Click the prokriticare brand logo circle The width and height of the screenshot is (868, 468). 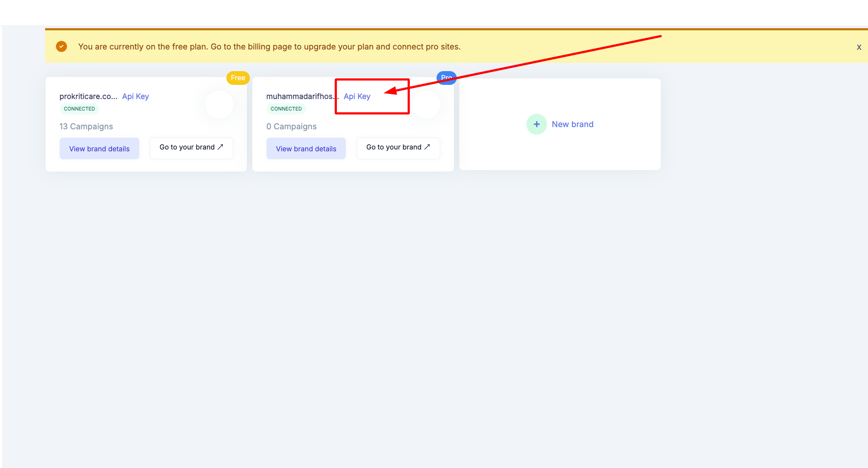[x=219, y=104]
